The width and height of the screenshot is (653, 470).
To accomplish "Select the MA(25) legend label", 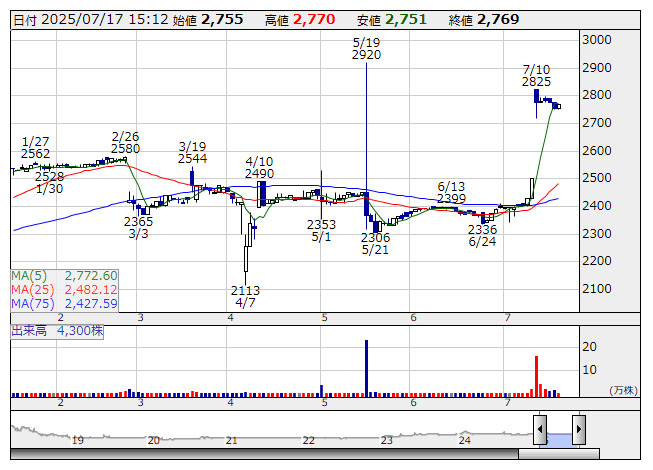I will coord(33,290).
